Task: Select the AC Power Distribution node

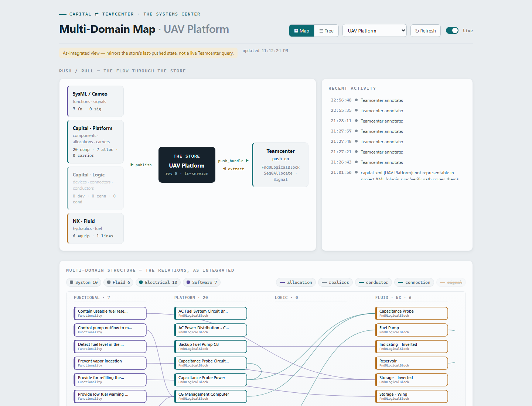Action: pos(211,330)
